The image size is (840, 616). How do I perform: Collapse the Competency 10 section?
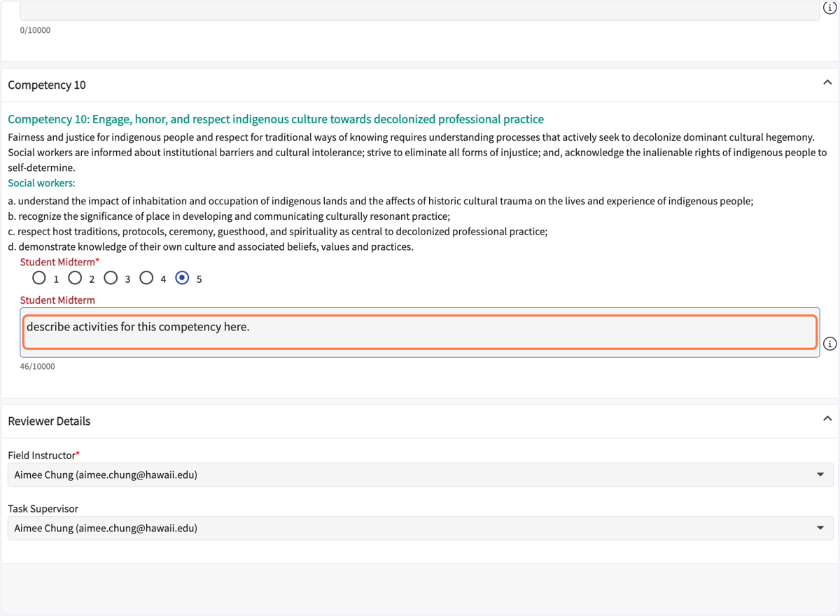coord(827,83)
